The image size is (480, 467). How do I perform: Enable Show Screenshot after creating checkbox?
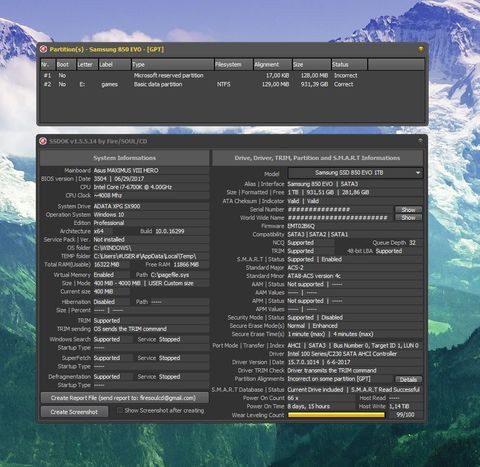(120, 411)
